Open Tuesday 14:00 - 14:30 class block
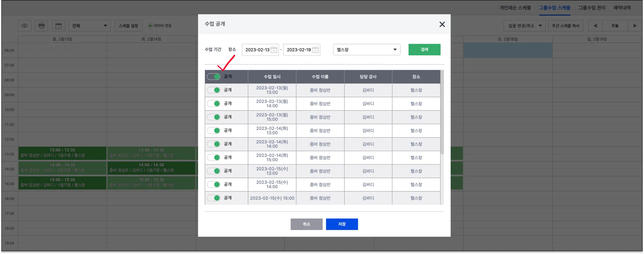 pos(151,168)
